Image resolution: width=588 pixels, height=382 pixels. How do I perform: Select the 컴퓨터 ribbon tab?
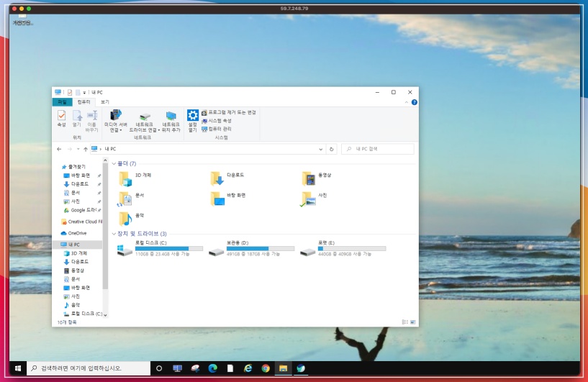click(x=83, y=102)
